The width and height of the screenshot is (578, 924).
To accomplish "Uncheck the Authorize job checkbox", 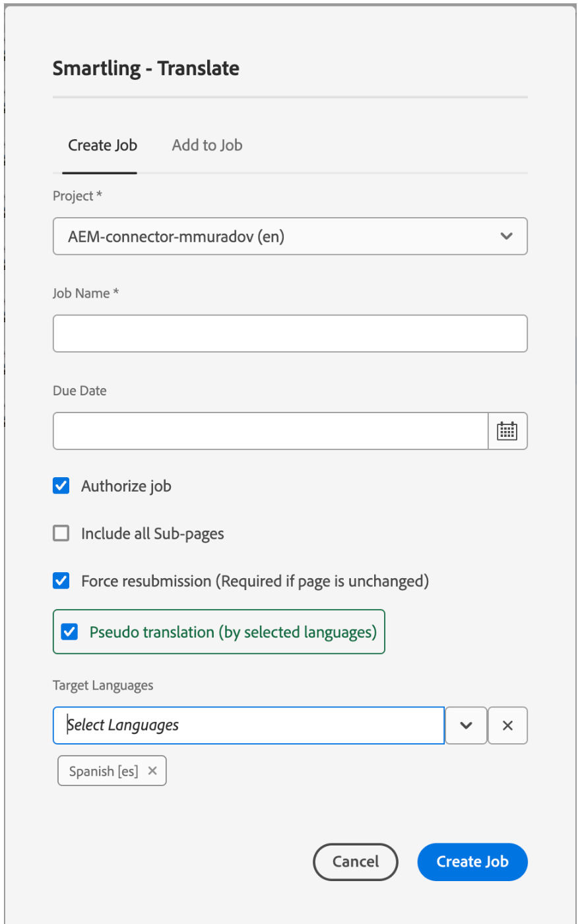I will point(61,486).
